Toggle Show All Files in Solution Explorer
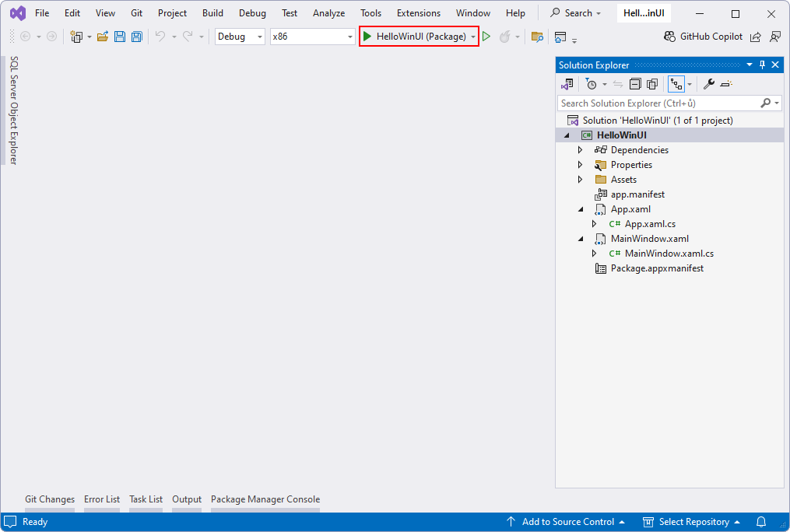This screenshot has height=532, width=790. point(652,84)
